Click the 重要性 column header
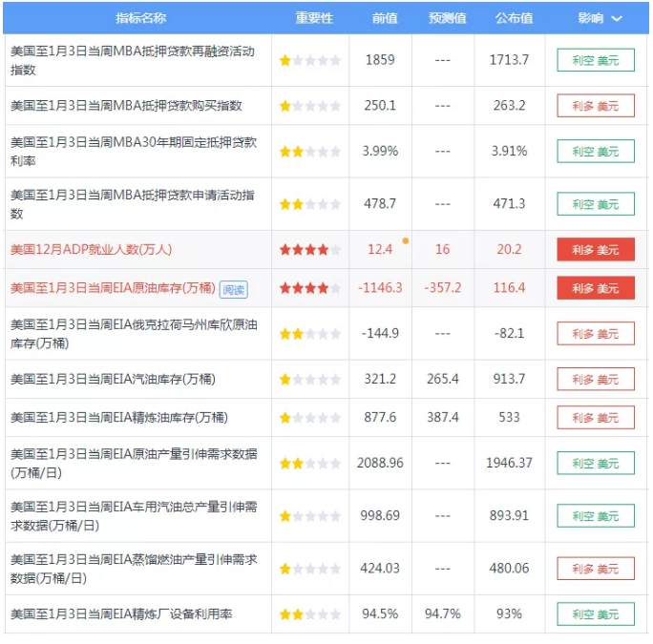This screenshot has width=653, height=644. click(314, 18)
